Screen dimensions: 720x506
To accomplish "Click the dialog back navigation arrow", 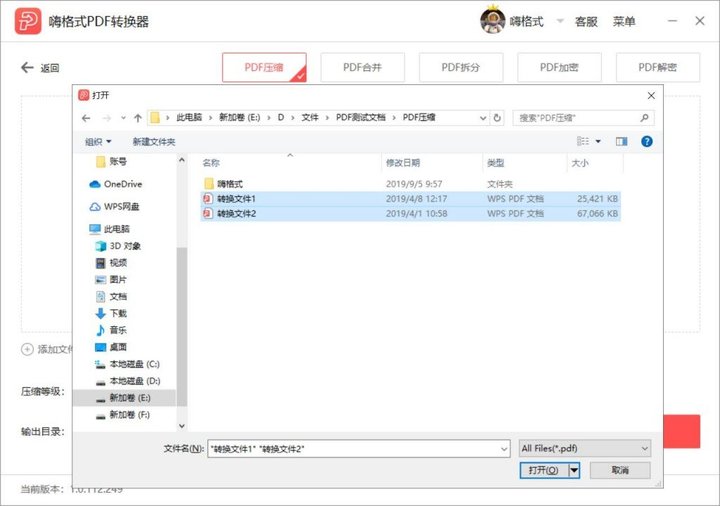I will (86, 118).
